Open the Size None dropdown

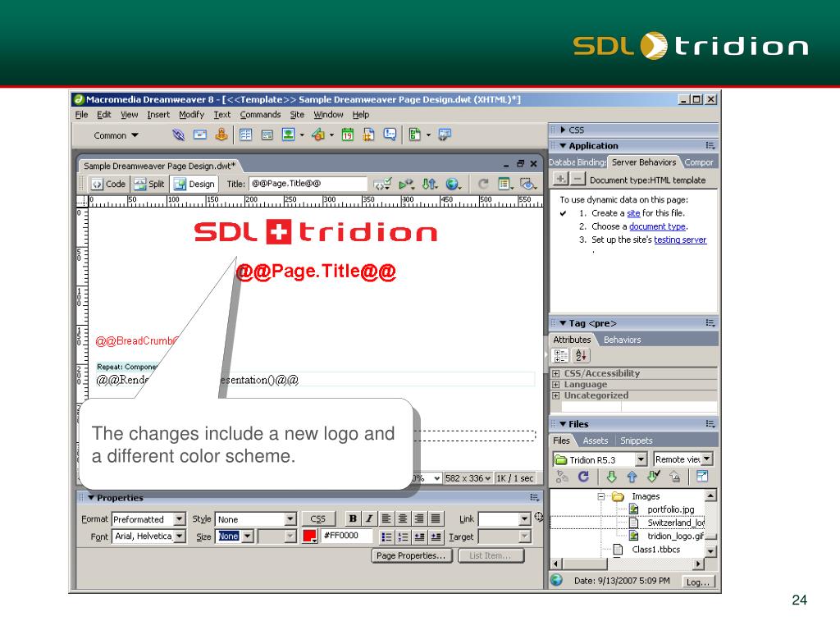click(247, 536)
